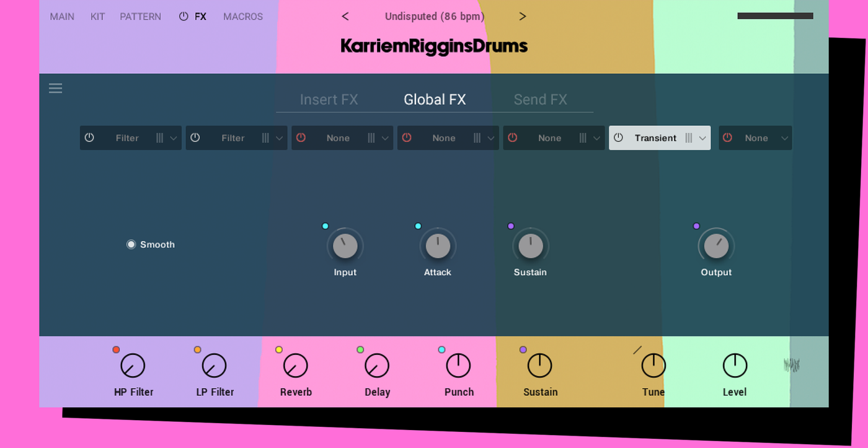Open third slot None dropdown arrow
Screen dimensions: 868x448
[x=385, y=138]
